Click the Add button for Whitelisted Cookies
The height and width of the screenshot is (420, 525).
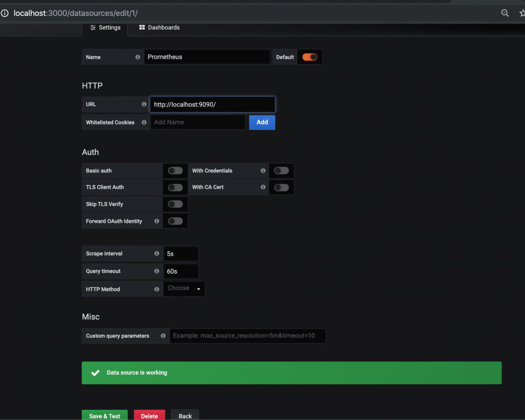tap(262, 122)
